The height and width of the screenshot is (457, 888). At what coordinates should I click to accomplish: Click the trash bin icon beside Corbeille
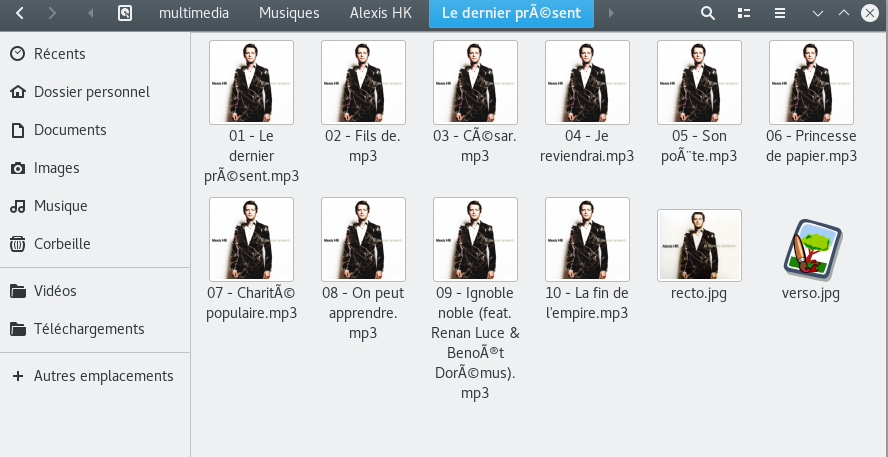18,244
